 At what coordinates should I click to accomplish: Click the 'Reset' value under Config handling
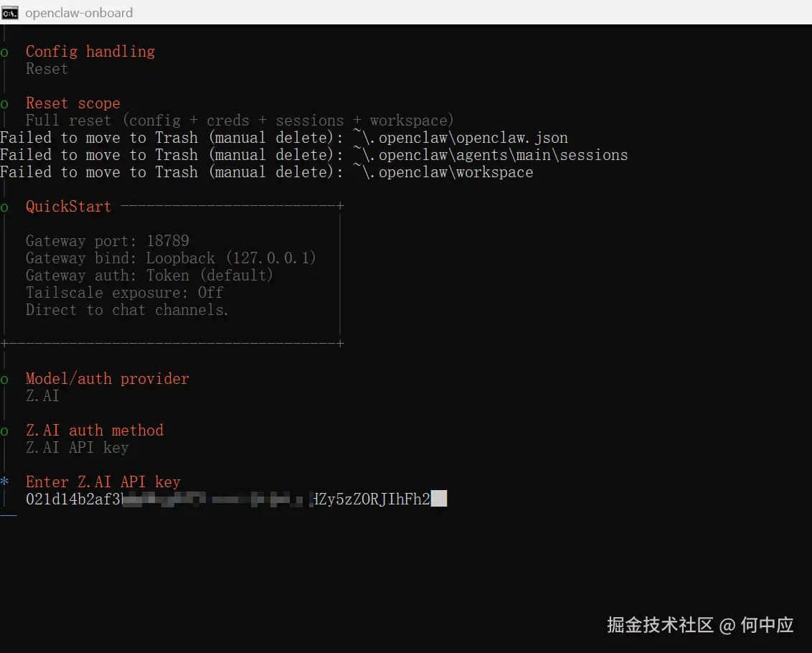coord(47,69)
